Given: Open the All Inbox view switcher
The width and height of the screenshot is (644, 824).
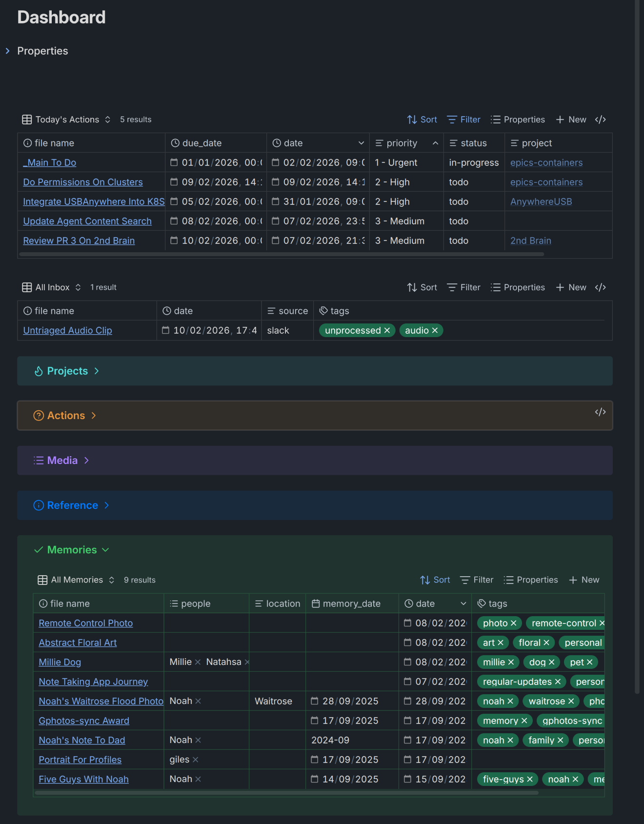Looking at the screenshot, I should [52, 287].
